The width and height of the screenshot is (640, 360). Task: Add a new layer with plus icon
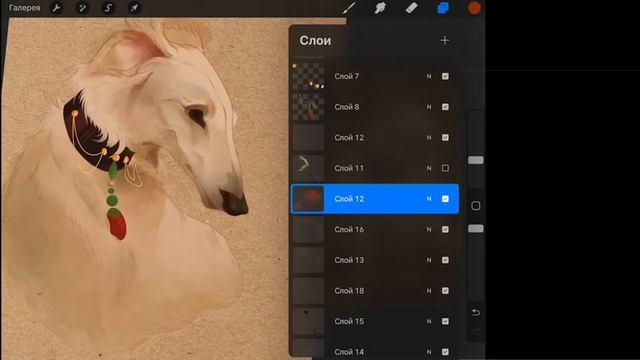(x=445, y=40)
